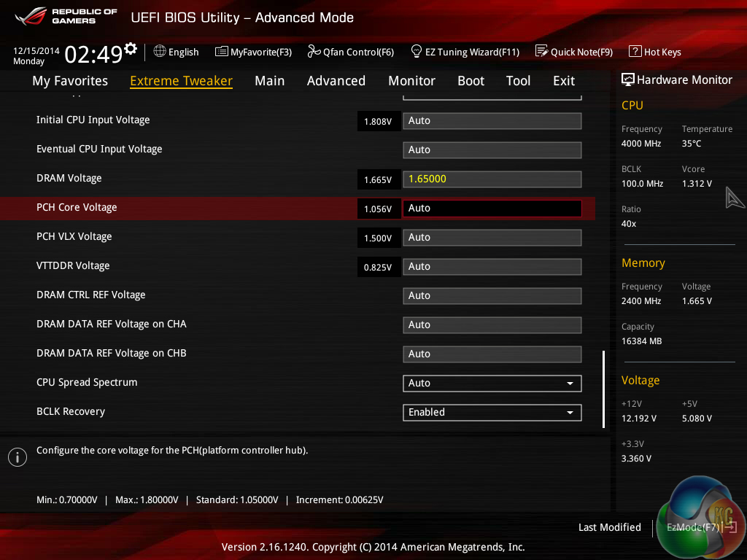
Task: Open the My Favorites tab
Action: click(70, 81)
